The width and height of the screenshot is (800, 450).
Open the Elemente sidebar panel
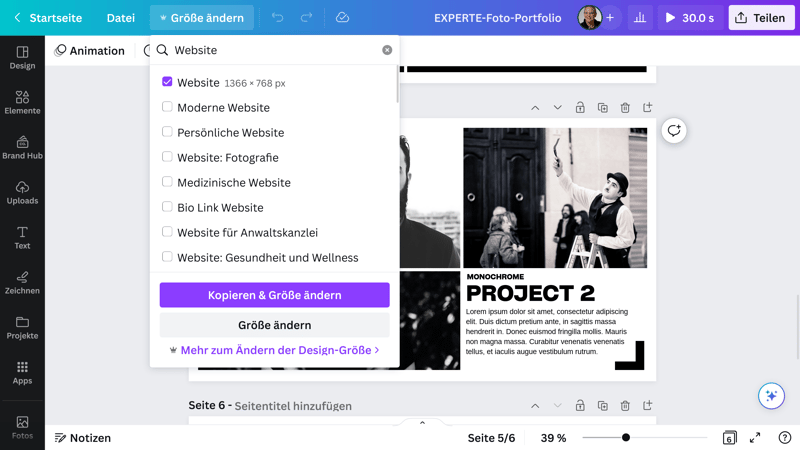click(x=22, y=102)
